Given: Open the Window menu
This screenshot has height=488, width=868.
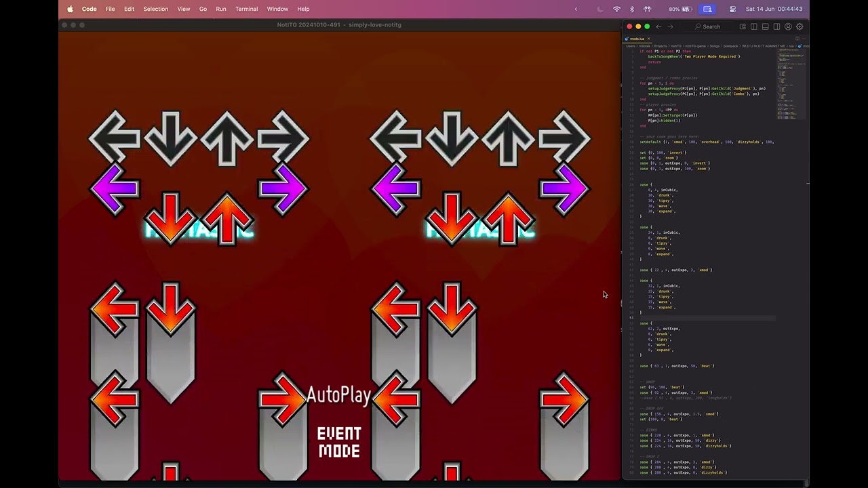Looking at the screenshot, I should pos(277,9).
